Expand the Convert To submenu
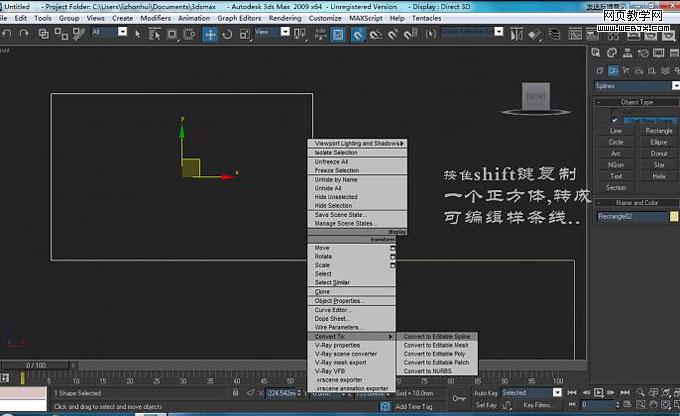The width and height of the screenshot is (680, 416). point(351,337)
